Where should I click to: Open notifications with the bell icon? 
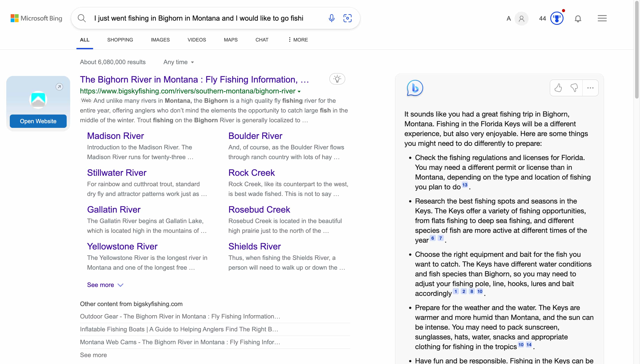click(578, 18)
